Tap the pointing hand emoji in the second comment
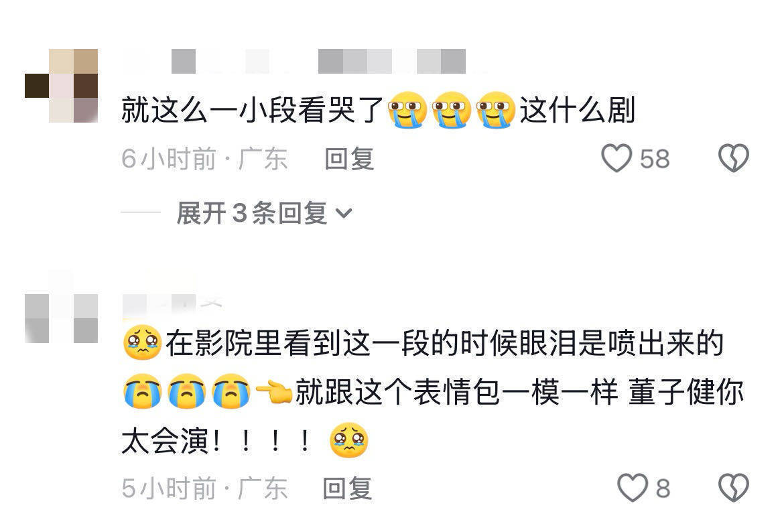784x532 pixels. [x=274, y=392]
